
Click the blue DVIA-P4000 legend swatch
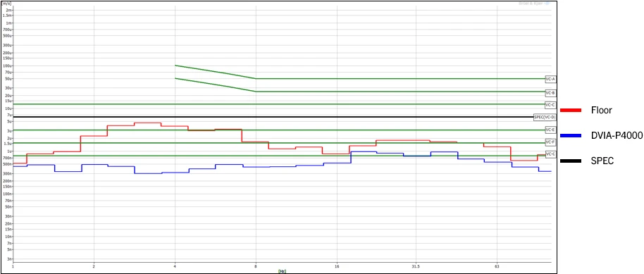(571, 135)
